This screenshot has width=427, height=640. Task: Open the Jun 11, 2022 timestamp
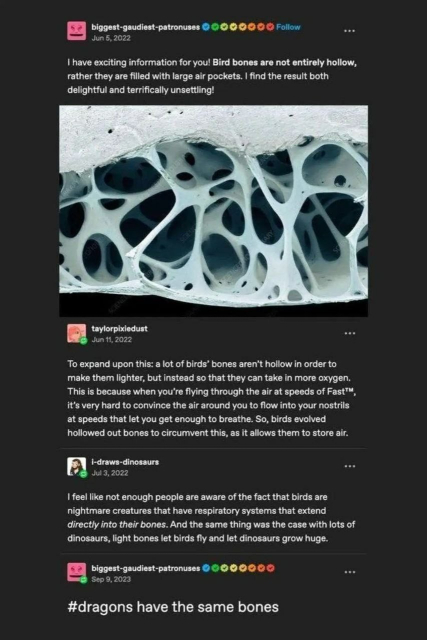click(x=111, y=340)
